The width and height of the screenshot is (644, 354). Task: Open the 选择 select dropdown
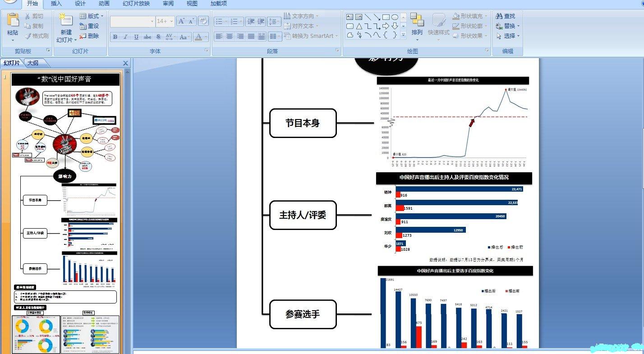(508, 36)
